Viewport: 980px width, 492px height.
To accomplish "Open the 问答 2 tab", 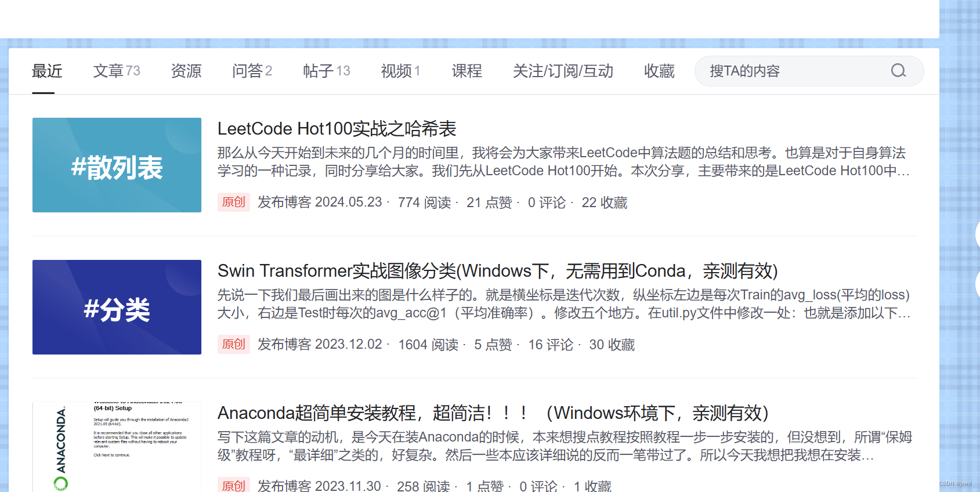I will pyautogui.click(x=252, y=71).
